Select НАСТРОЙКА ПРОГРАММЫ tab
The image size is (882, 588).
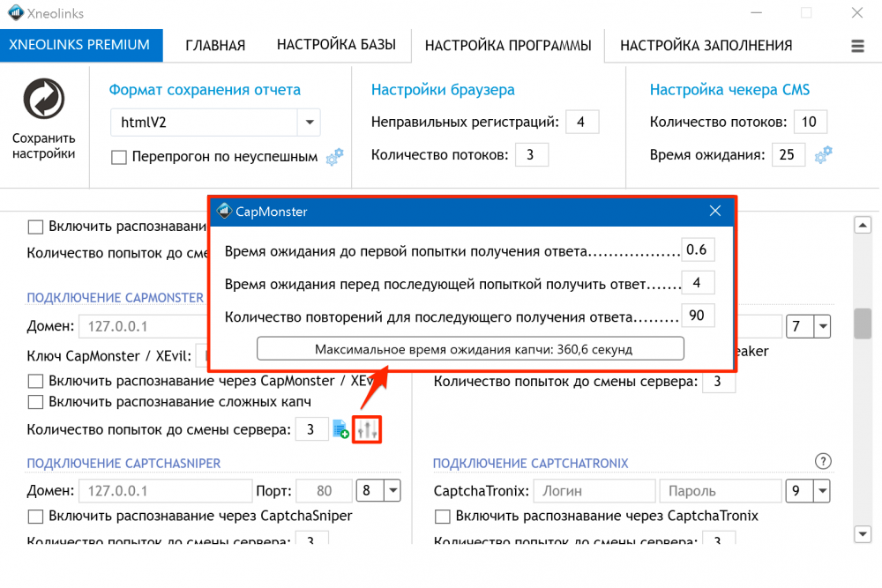point(508,46)
